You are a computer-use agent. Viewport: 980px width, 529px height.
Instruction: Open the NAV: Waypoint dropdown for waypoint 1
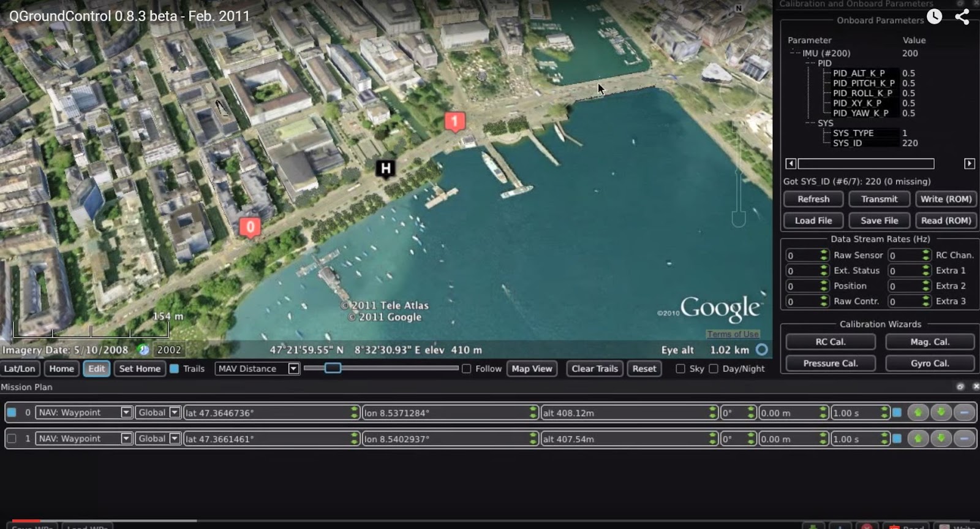[x=84, y=438]
